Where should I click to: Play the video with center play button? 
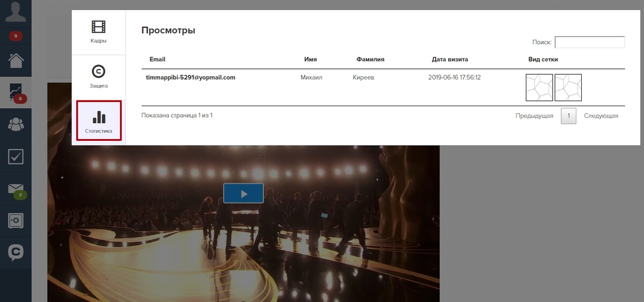click(243, 193)
